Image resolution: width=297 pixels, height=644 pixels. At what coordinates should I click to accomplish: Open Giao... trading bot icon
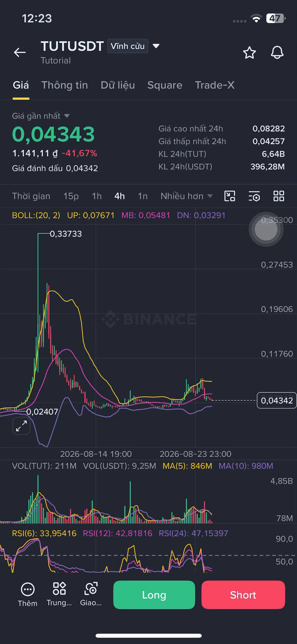91,595
